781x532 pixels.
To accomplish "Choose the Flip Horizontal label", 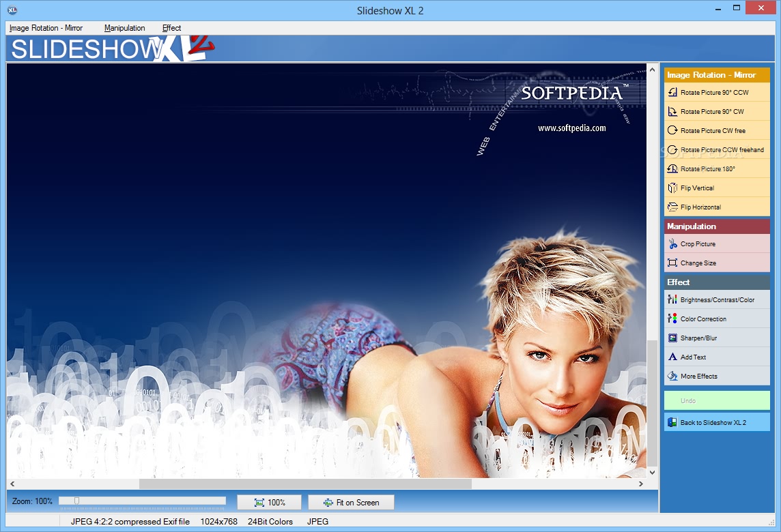I will pos(700,207).
